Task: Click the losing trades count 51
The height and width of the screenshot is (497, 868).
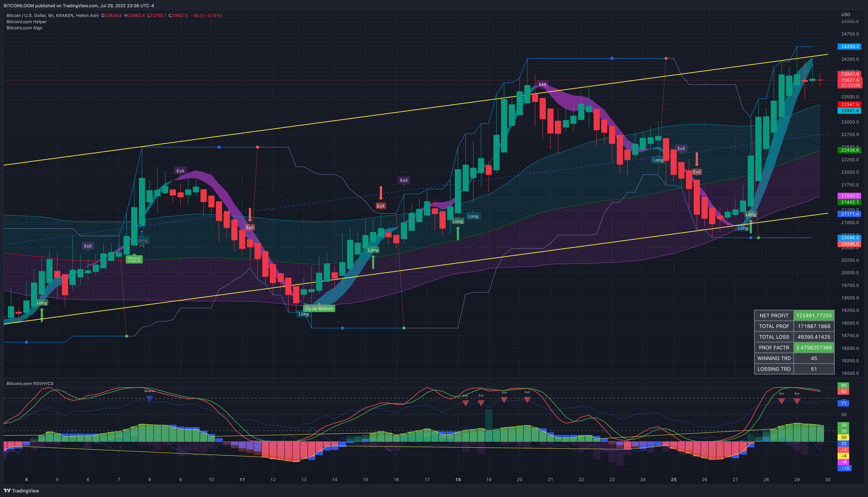Action: (x=814, y=369)
